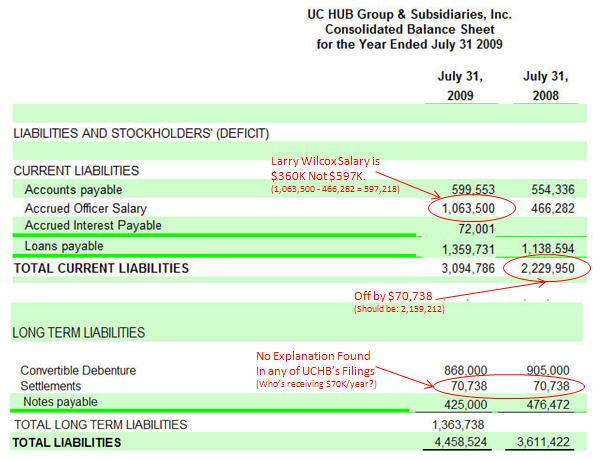Click 'LIABILITIES AND STOCKHOLDERS' (DEFICIT)' heading
Viewport: 604px width, 459px height.
[x=141, y=134]
